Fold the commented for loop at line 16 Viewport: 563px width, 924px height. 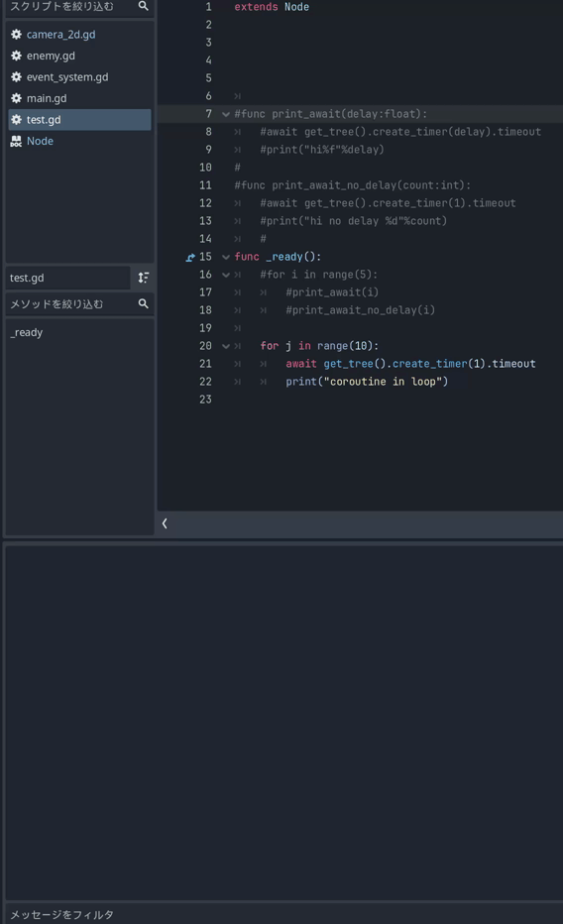pyautogui.click(x=226, y=275)
